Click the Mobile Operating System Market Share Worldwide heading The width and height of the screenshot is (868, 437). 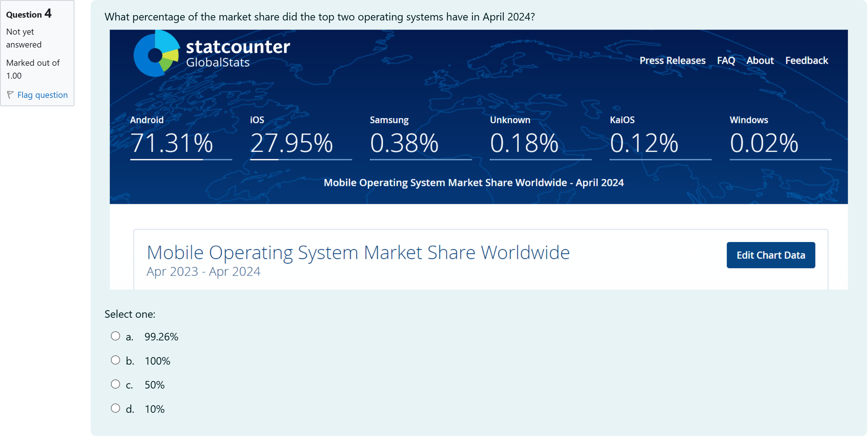pos(358,253)
